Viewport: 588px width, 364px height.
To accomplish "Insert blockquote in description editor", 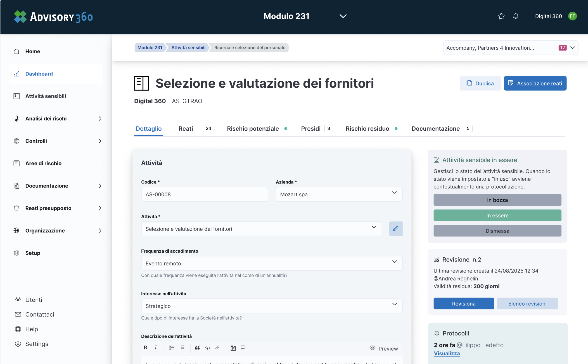I will click(x=197, y=348).
